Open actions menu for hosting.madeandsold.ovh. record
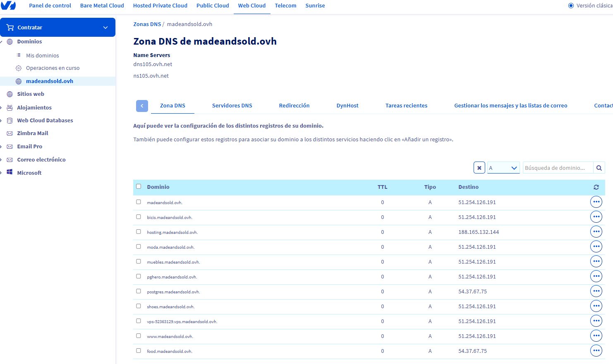This screenshot has height=364, width=613. pos(596,232)
